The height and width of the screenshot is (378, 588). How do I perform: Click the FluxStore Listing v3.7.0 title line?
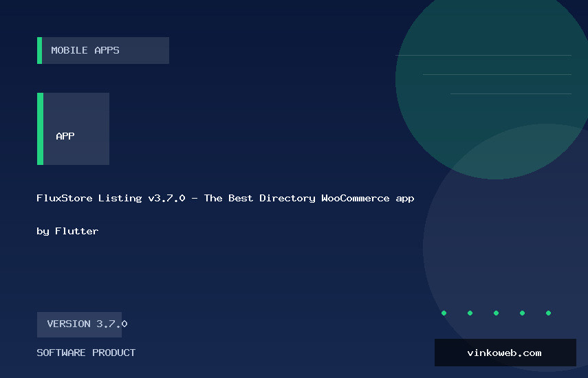(225, 198)
